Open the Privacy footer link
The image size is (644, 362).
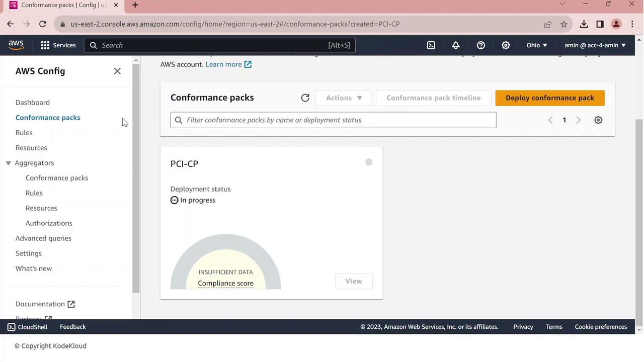click(523, 327)
